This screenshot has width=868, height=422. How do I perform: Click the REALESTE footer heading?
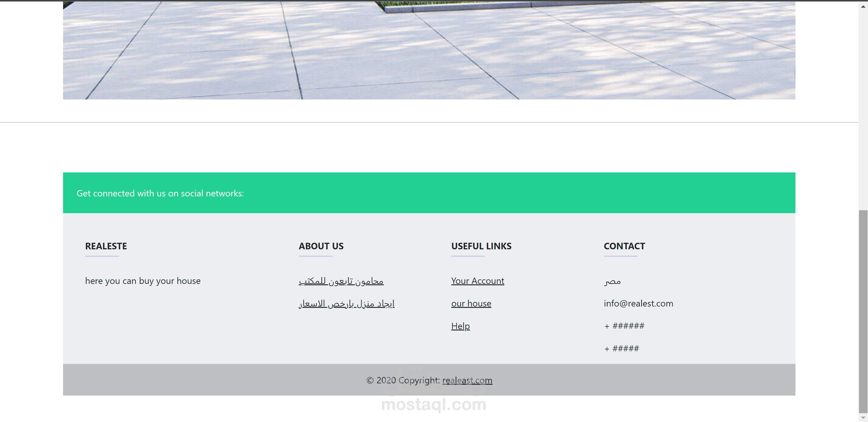tap(106, 246)
